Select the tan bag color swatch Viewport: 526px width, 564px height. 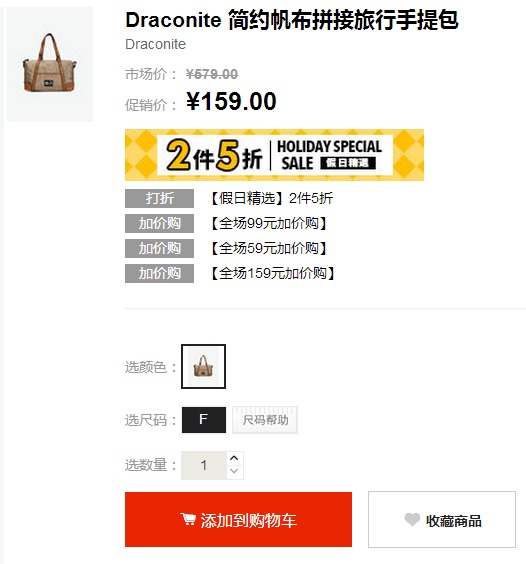pos(203,367)
